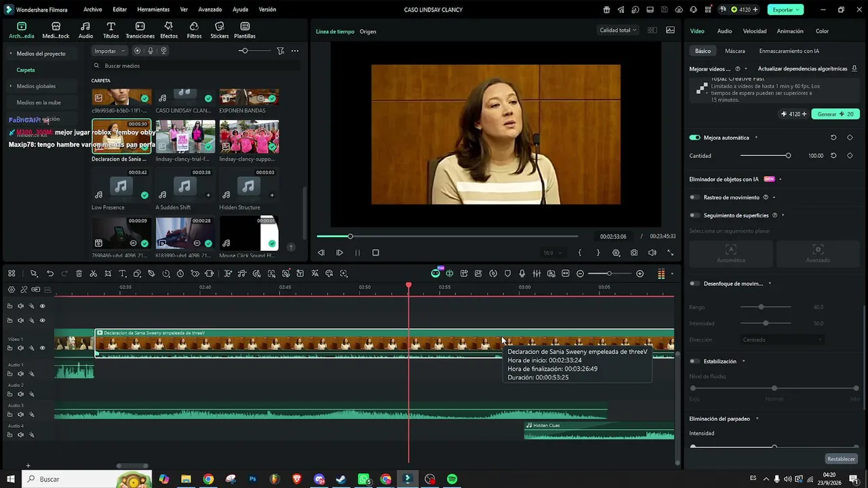Open the Herramientas menu

pos(153,9)
